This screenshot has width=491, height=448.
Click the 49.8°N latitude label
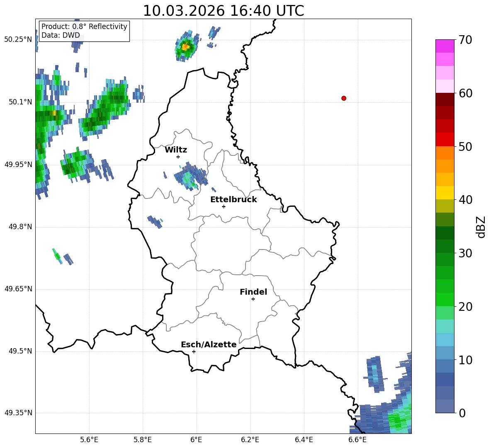[x=20, y=227]
